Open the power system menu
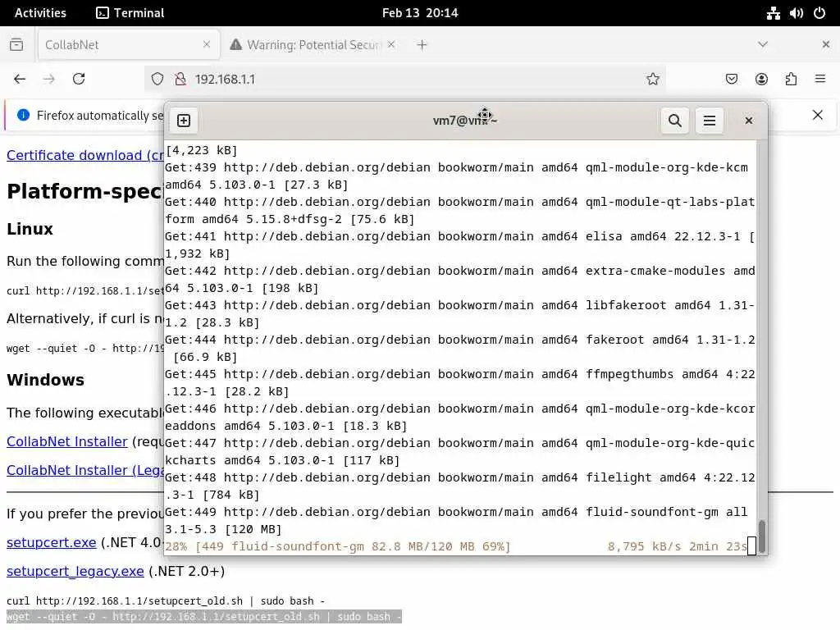The width and height of the screenshot is (840, 630). point(819,13)
